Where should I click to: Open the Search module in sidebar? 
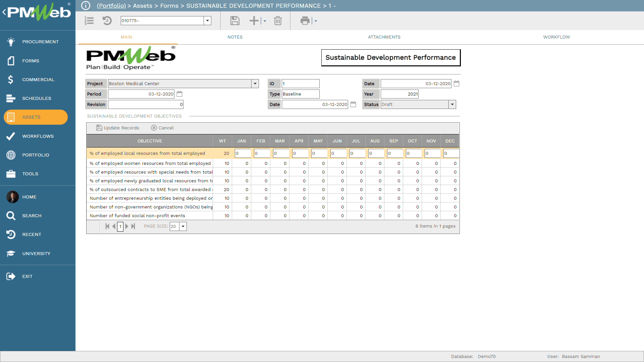tap(32, 216)
